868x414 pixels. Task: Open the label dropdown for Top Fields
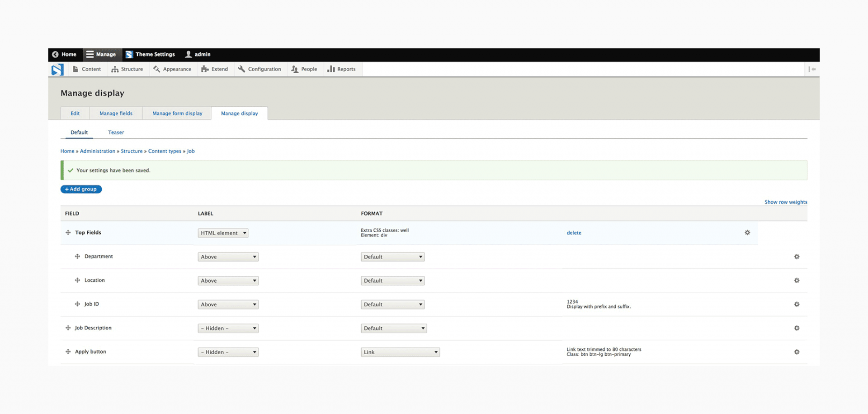(x=222, y=233)
